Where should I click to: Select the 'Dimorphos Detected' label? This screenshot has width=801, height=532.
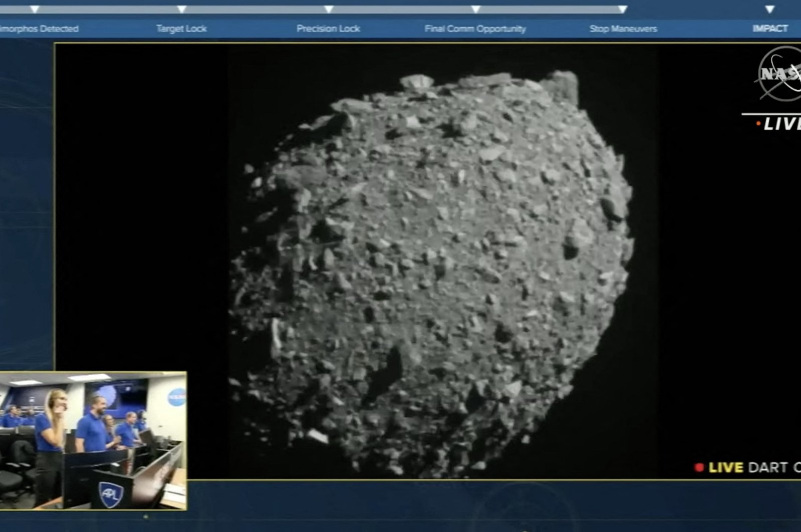pos(39,29)
